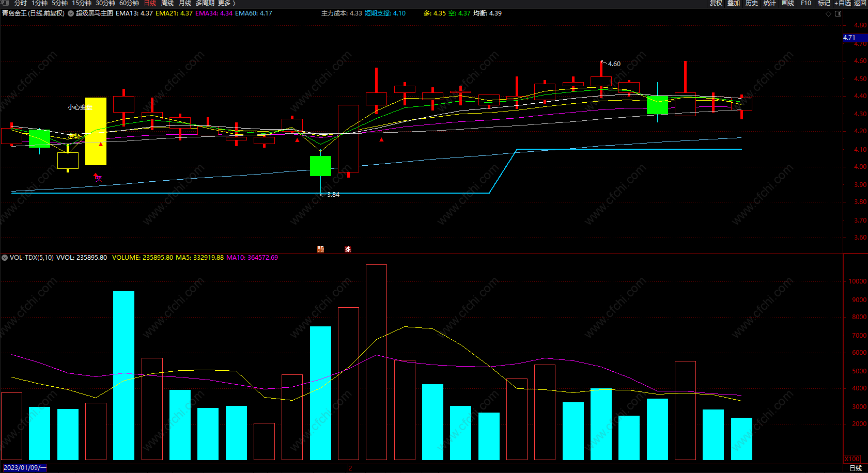Click the 短期支撑: 4.10 readout
Image resolution: width=868 pixels, height=473 pixels.
pos(385,13)
